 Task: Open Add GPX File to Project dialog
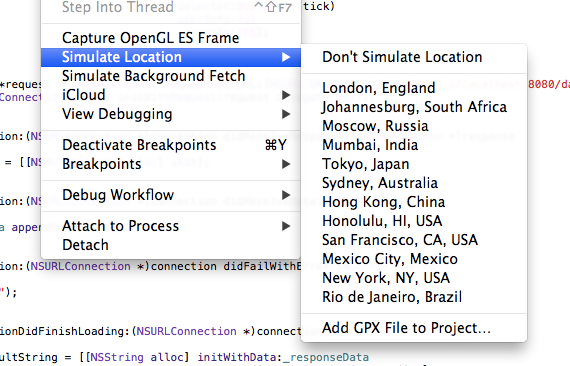point(414,328)
